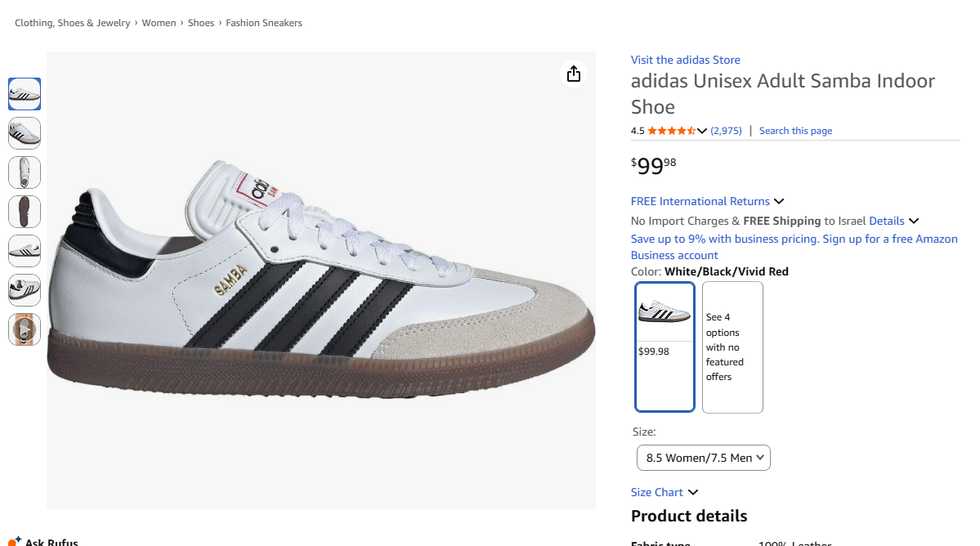Open the size selection dropdown

click(703, 458)
